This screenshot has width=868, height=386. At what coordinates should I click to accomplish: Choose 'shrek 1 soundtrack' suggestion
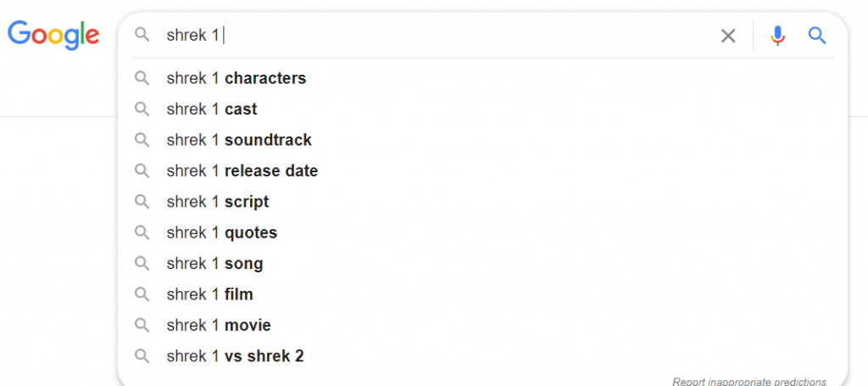(x=482, y=140)
